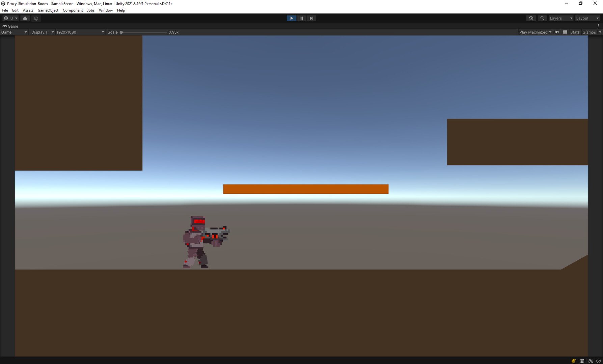Image resolution: width=603 pixels, height=364 pixels.
Task: Click the cache server status icon
Action: click(x=581, y=361)
